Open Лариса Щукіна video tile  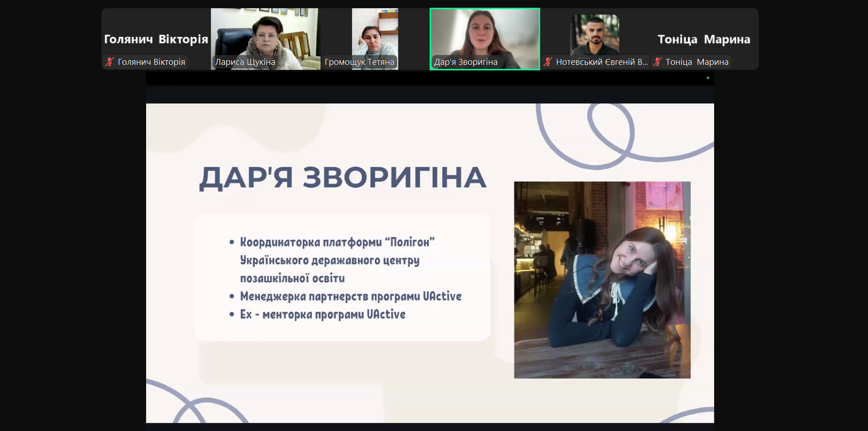click(266, 39)
